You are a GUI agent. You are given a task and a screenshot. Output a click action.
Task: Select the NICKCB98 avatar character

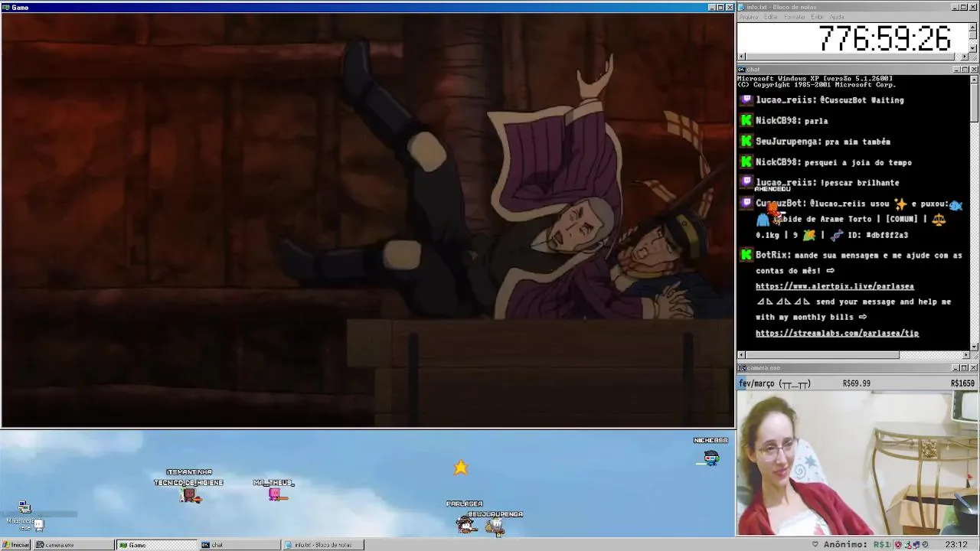[x=711, y=458]
